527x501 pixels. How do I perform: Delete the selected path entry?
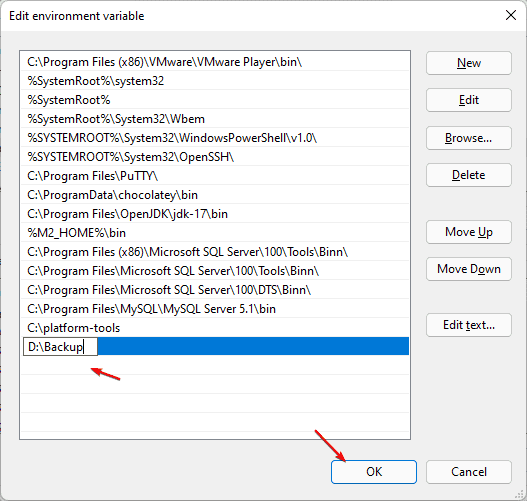(x=469, y=175)
